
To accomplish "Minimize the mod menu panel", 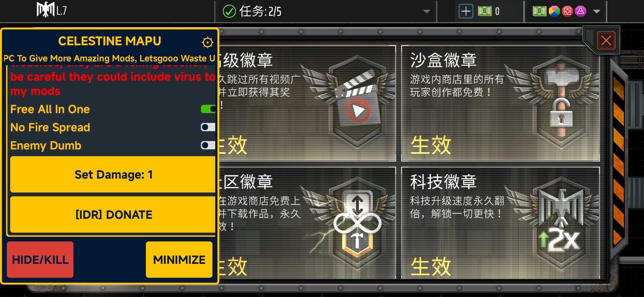I will click(x=179, y=260).
